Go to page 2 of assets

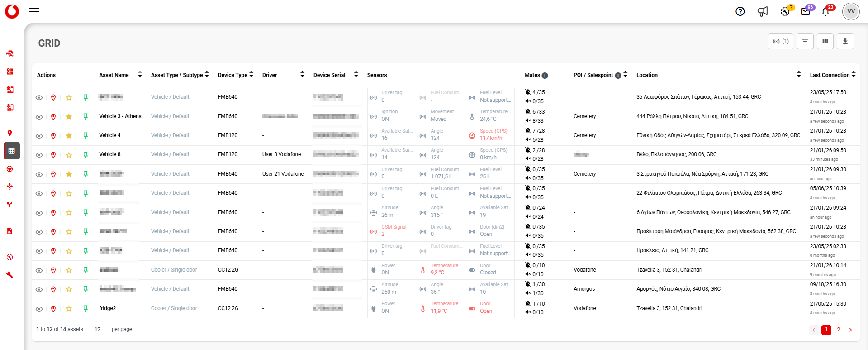click(x=838, y=330)
